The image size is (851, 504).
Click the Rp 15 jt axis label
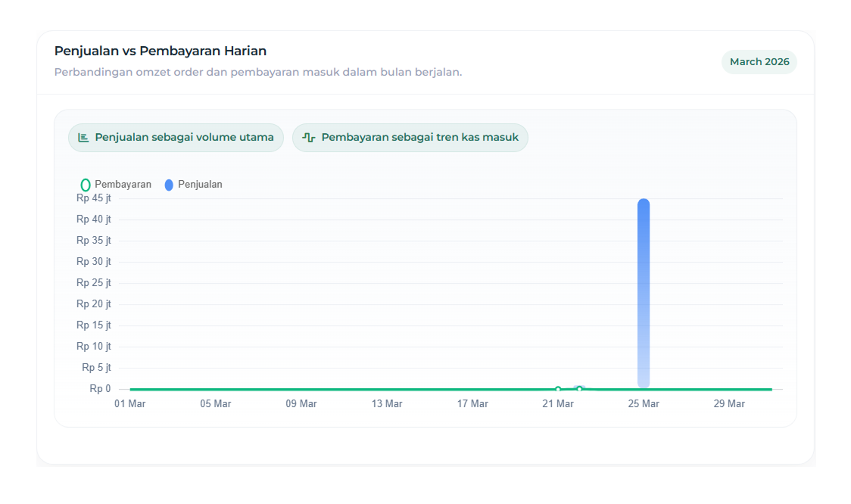point(94,325)
